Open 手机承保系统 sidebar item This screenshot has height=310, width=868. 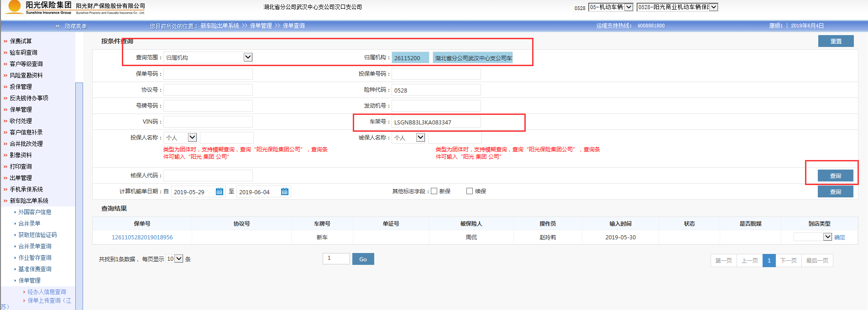[26, 189]
